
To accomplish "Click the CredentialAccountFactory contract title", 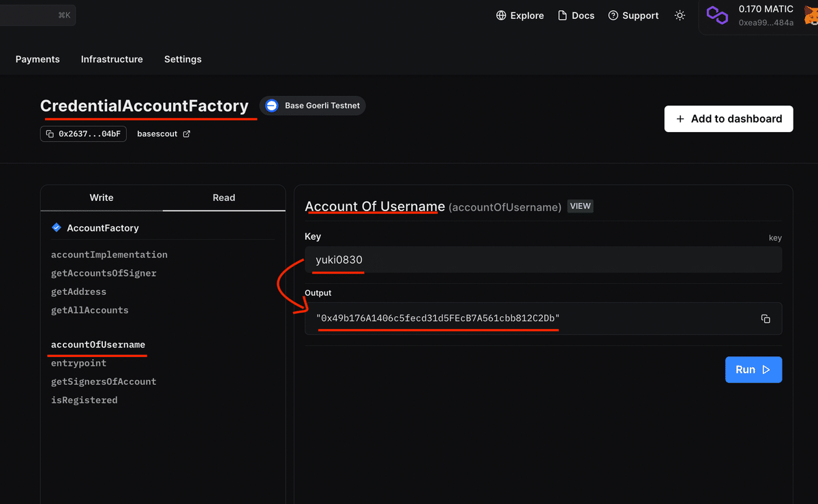I will [145, 106].
